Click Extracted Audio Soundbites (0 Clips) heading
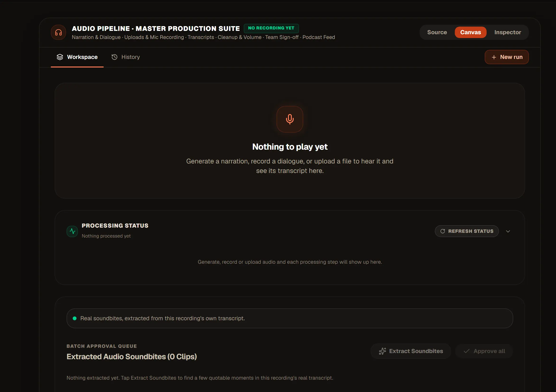Viewport: 556px width, 392px height. point(131,357)
